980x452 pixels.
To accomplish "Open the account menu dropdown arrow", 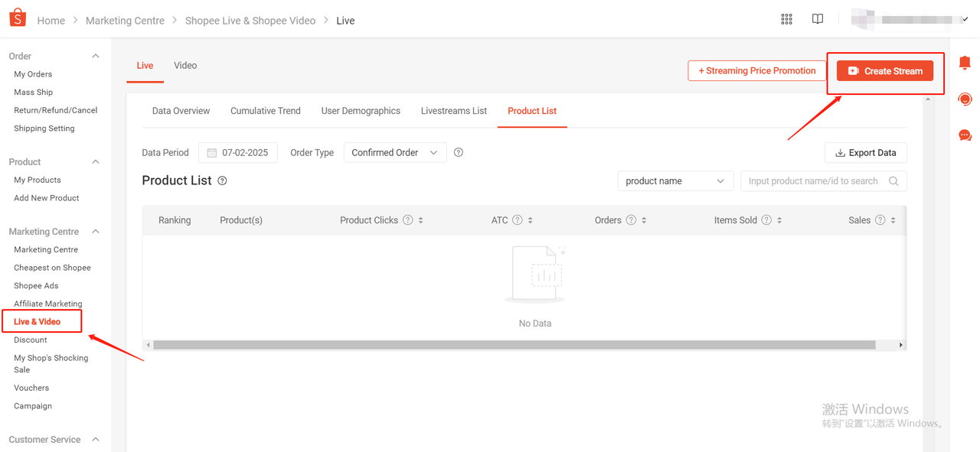I will (965, 20).
